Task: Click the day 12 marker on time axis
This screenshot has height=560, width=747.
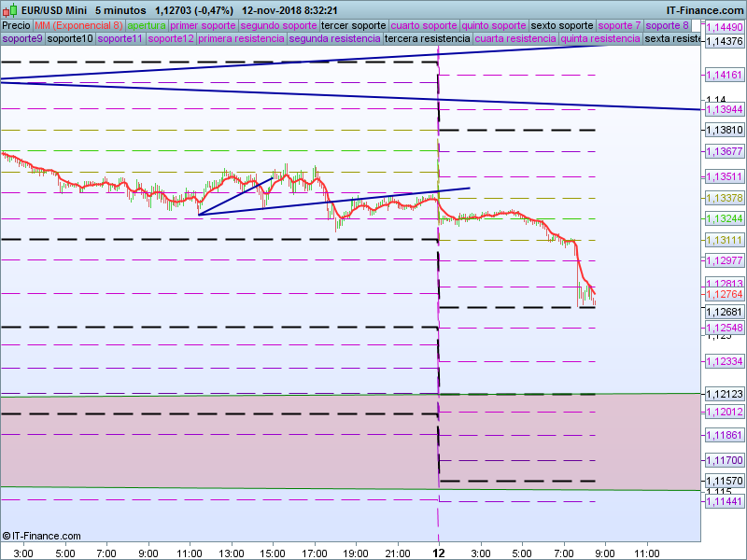Action: pos(438,553)
